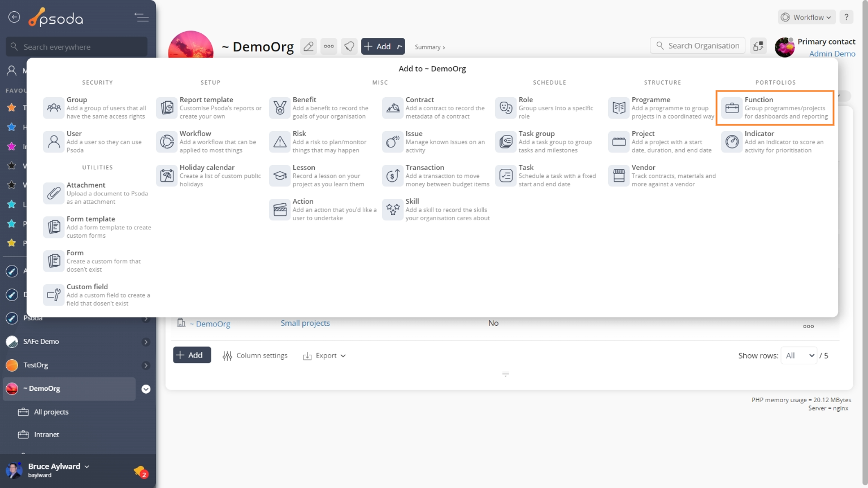Toggle the favourite heart for DemoOrg

(349, 46)
